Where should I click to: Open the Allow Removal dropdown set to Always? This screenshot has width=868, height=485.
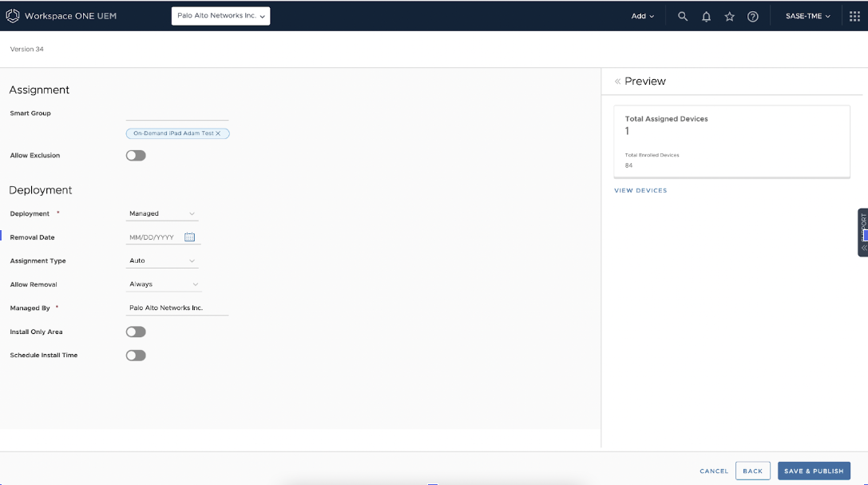[162, 284]
